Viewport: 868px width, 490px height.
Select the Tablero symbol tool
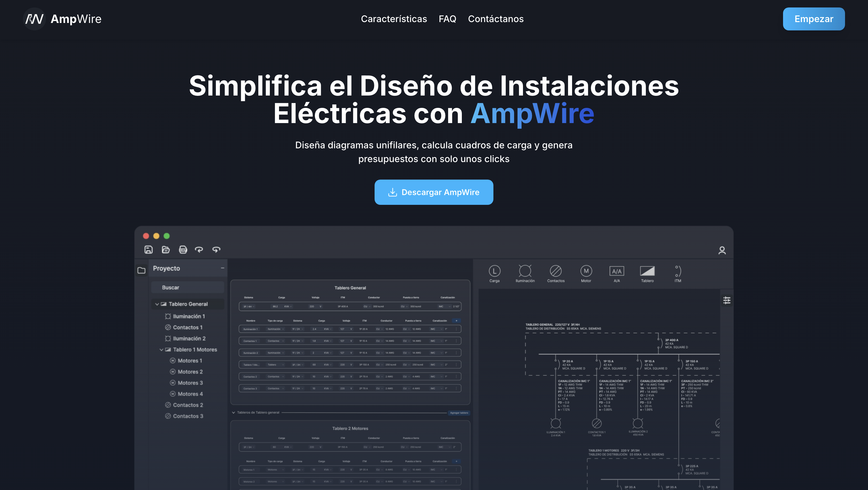pyautogui.click(x=647, y=273)
